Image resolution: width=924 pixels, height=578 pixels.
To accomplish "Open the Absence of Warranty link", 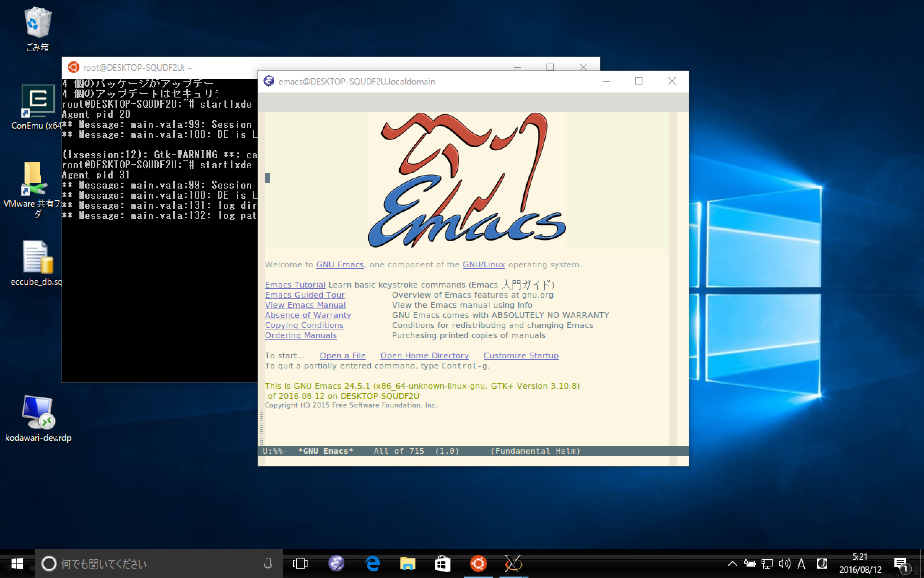I will click(308, 315).
